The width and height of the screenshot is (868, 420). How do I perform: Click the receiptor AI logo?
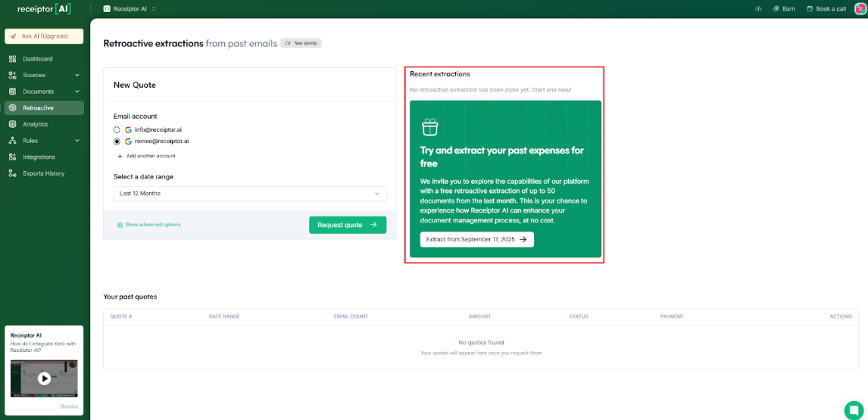click(44, 9)
